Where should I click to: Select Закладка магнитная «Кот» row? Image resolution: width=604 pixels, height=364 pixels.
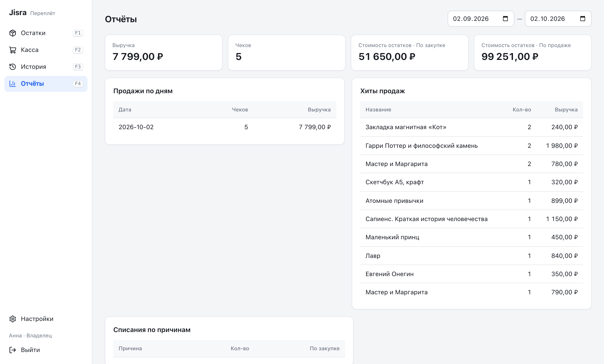(x=471, y=127)
